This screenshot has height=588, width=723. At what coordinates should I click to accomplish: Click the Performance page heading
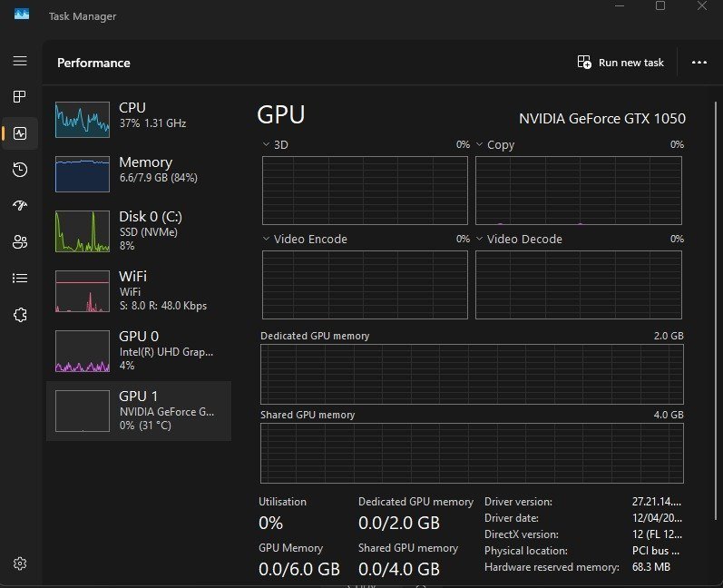click(93, 64)
